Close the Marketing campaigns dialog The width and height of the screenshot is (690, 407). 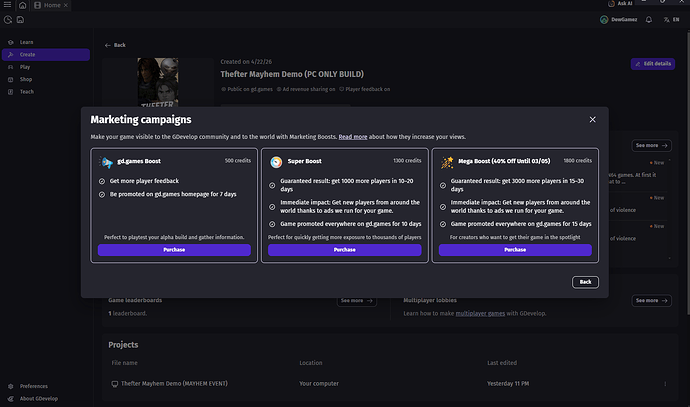[592, 120]
